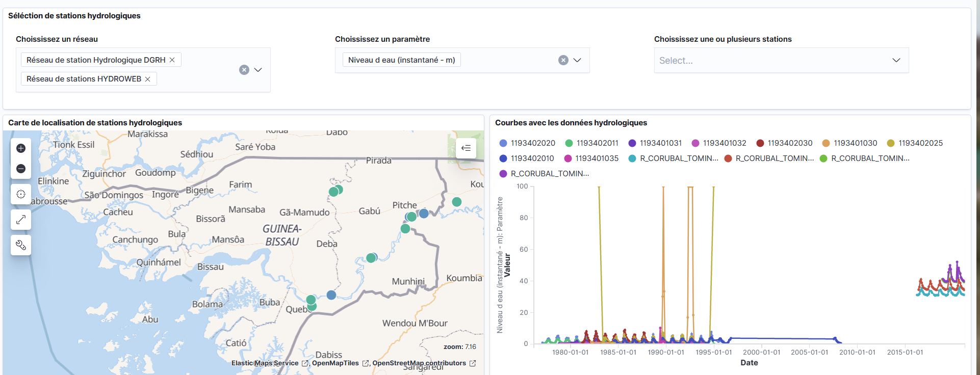Clear all selected networks
Screen dimensions: 980x375
[x=244, y=70]
